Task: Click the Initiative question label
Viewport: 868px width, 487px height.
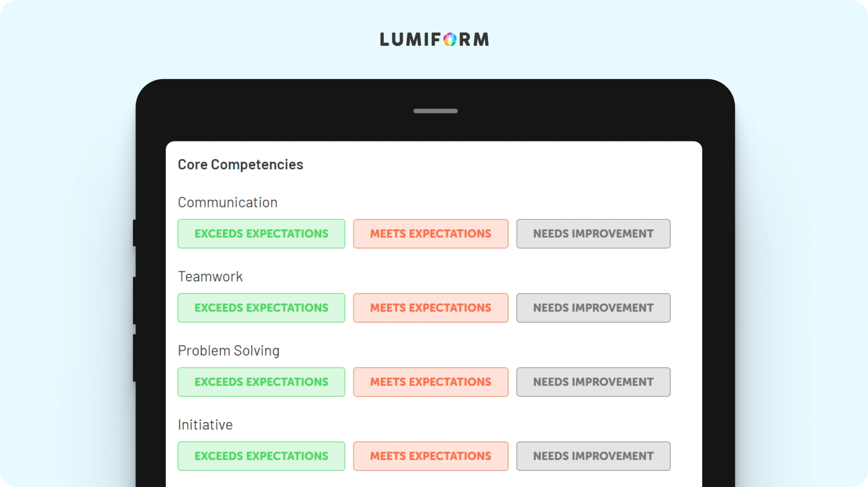Action: [x=205, y=425]
